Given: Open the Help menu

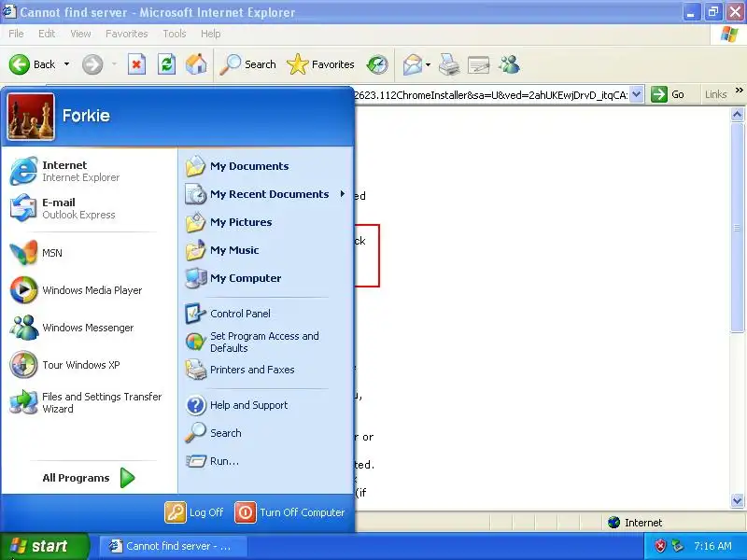Looking at the screenshot, I should point(211,34).
